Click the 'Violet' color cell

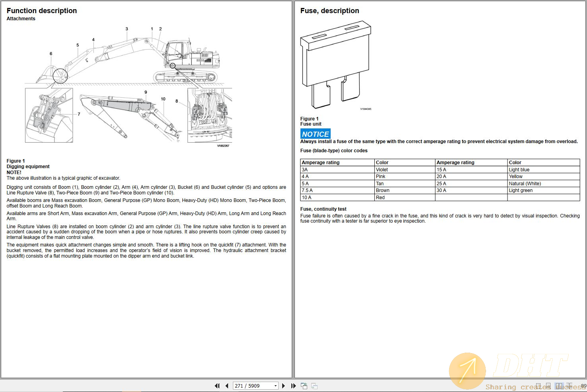point(405,169)
